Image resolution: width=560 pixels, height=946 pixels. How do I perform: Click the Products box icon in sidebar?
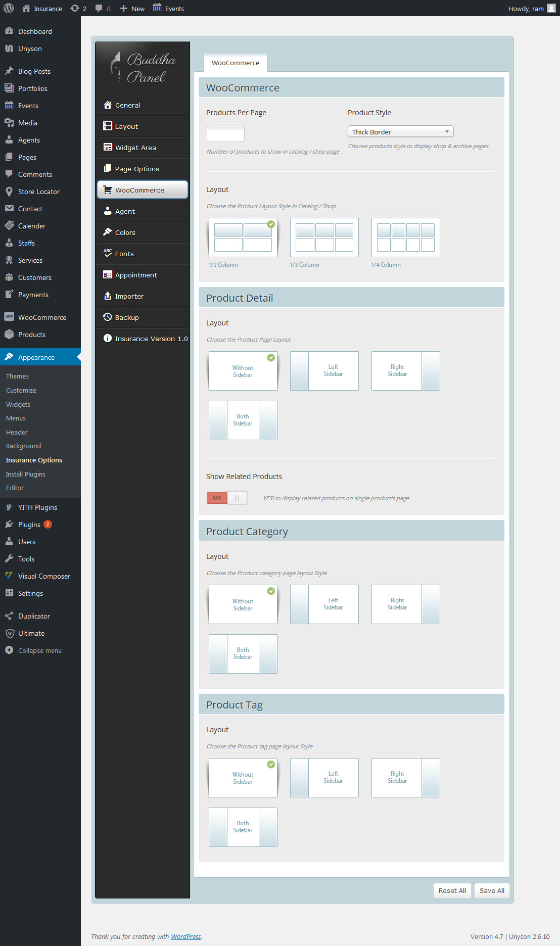point(9,334)
